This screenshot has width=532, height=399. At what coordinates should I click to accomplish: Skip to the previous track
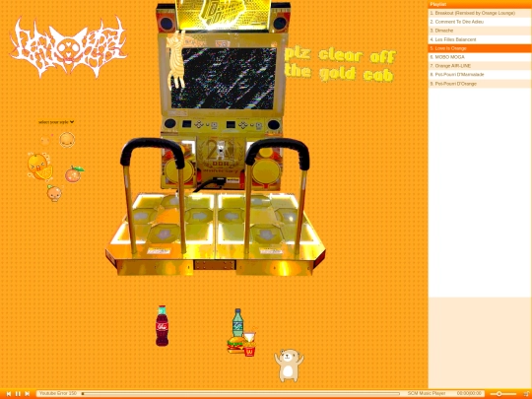(x=9, y=393)
